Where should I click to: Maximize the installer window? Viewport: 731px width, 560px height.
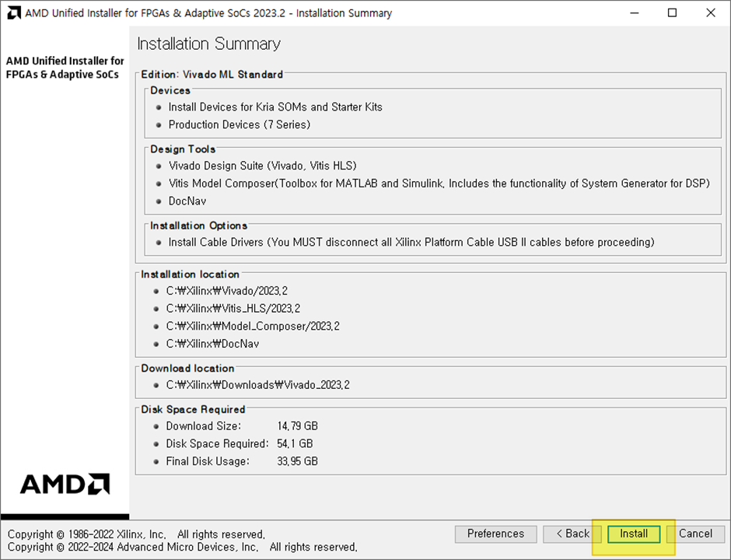point(672,13)
